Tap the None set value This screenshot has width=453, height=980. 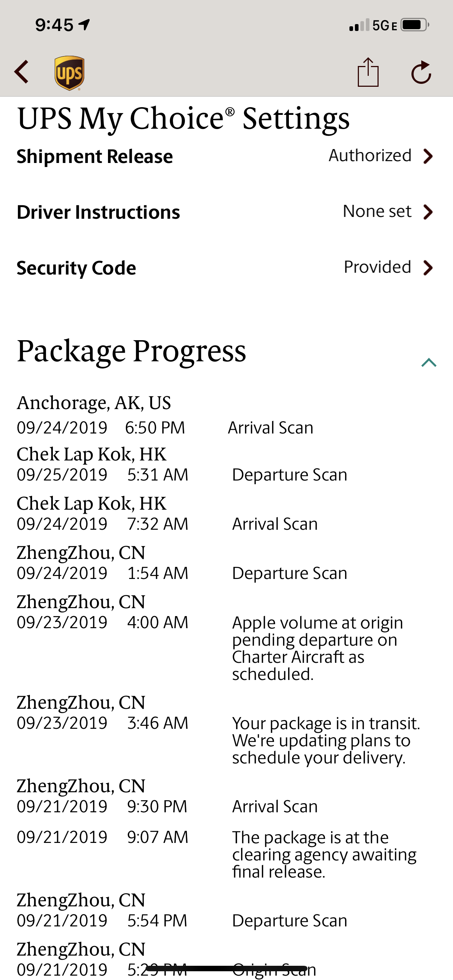(x=377, y=211)
